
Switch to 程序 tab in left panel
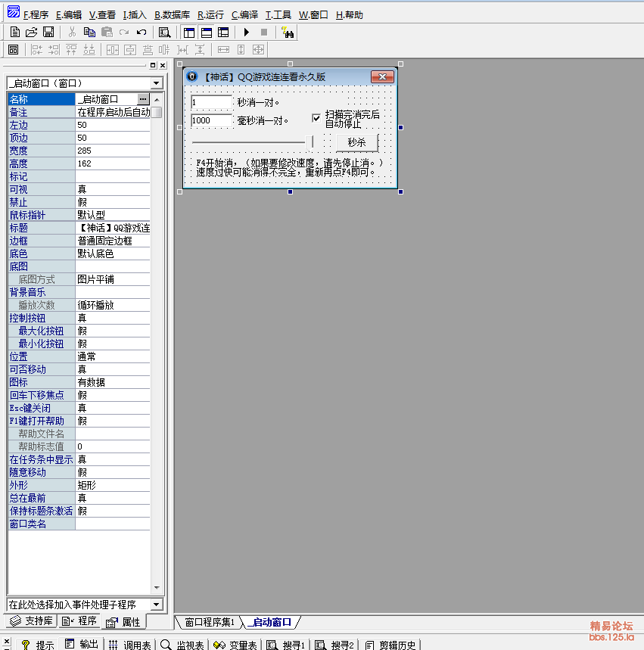tap(79, 620)
